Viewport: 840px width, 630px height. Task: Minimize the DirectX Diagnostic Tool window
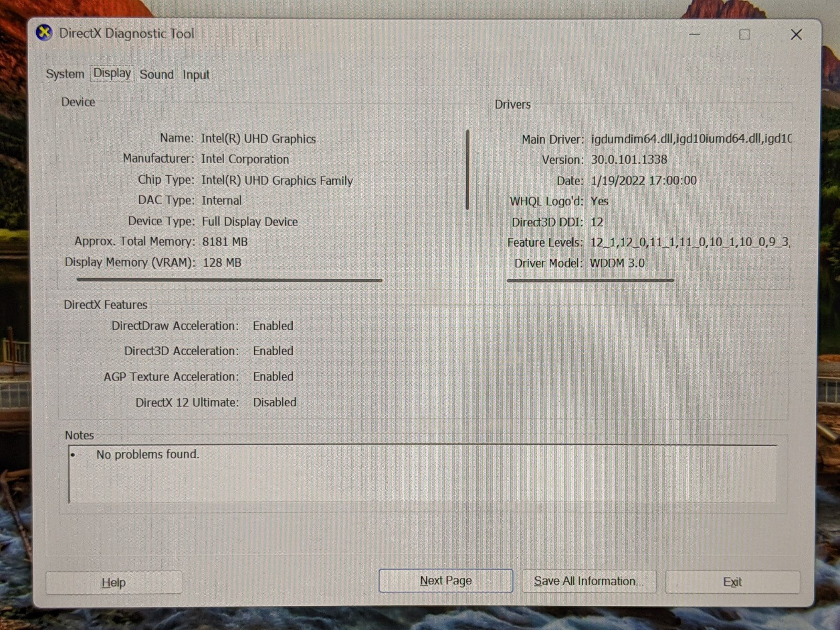point(695,35)
